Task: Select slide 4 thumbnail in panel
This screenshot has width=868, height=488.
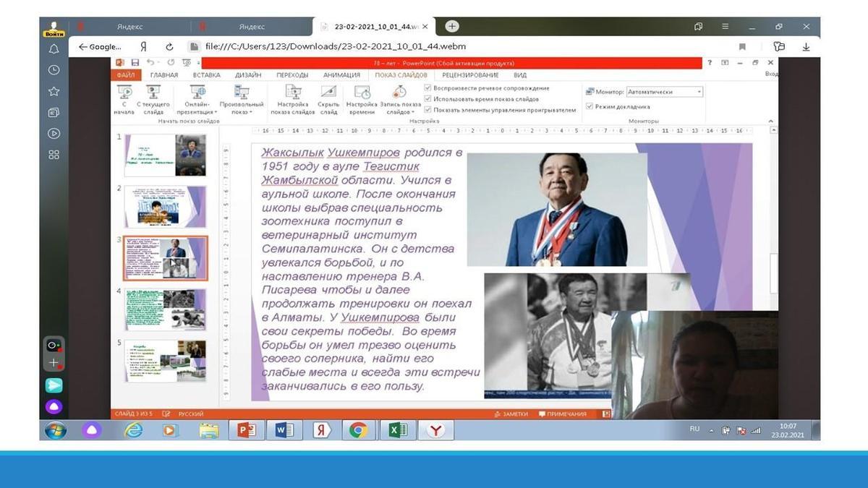Action: point(166,309)
